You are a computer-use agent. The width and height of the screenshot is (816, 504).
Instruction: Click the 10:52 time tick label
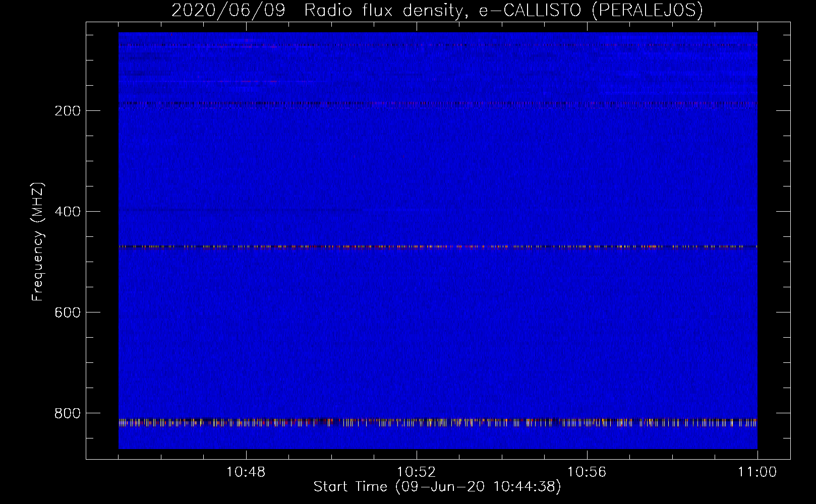416,472
